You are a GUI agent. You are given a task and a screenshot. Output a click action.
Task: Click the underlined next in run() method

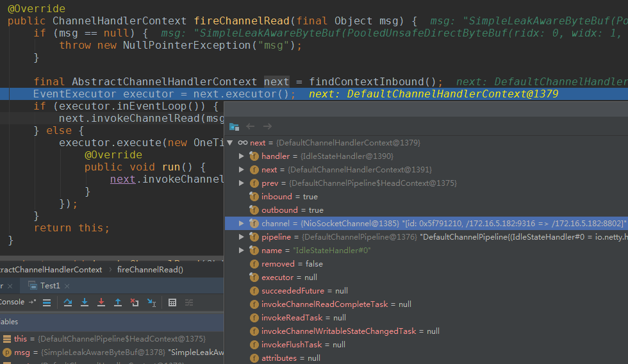coord(122,179)
